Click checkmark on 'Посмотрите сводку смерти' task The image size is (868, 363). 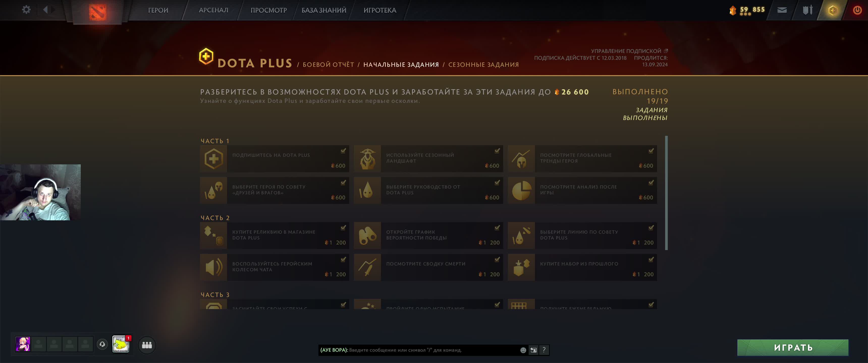point(497,260)
